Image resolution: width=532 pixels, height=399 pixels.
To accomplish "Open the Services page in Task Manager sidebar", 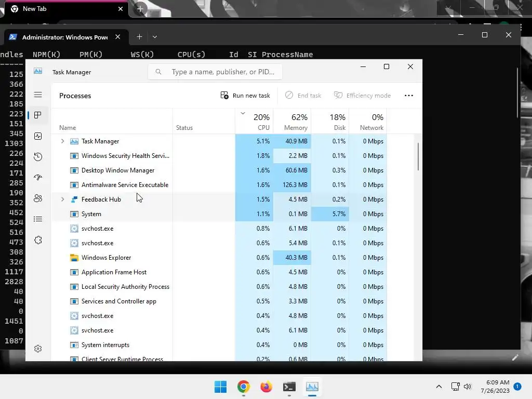I will coord(38,240).
